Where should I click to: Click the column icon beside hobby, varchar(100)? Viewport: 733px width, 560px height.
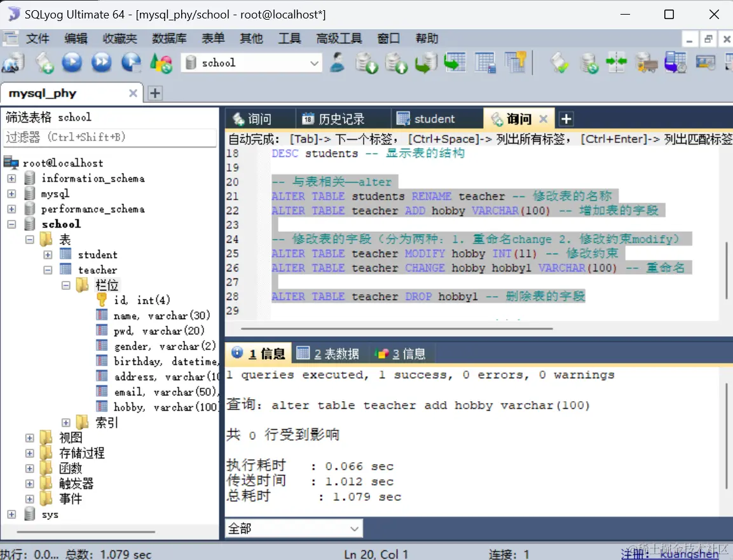click(102, 406)
